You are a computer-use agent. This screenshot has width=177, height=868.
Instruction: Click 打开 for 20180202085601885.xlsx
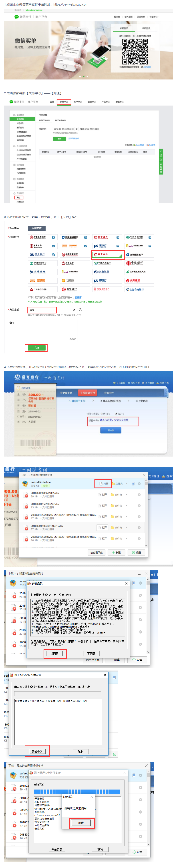point(102,495)
